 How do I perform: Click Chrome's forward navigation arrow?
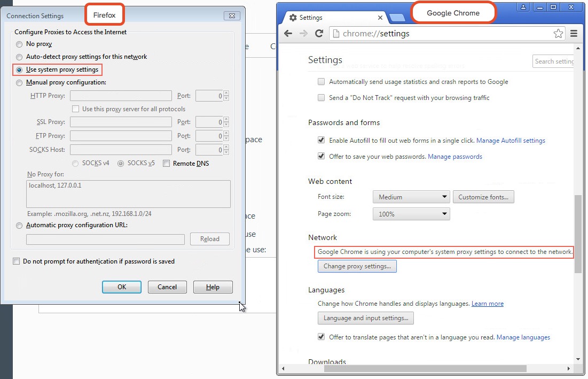pyautogui.click(x=303, y=34)
